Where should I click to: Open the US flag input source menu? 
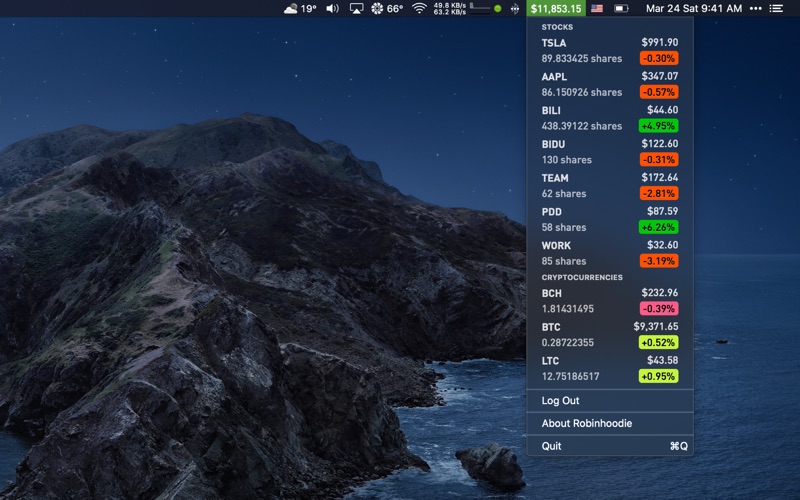[x=596, y=8]
